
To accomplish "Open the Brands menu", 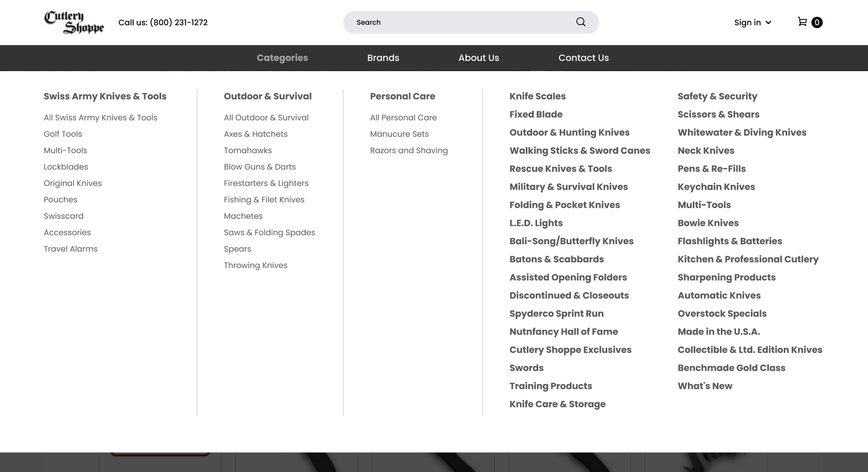I will [x=383, y=58].
